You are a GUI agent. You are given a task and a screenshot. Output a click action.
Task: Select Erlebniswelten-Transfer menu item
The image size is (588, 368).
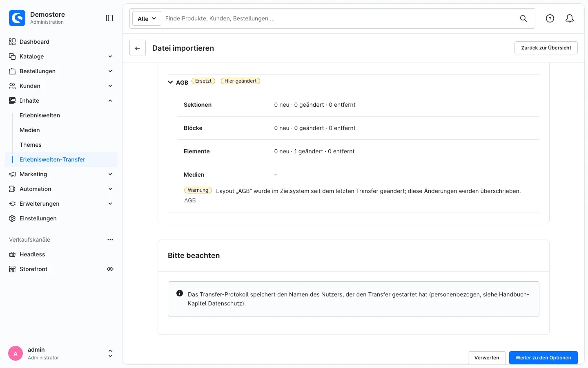point(61,159)
